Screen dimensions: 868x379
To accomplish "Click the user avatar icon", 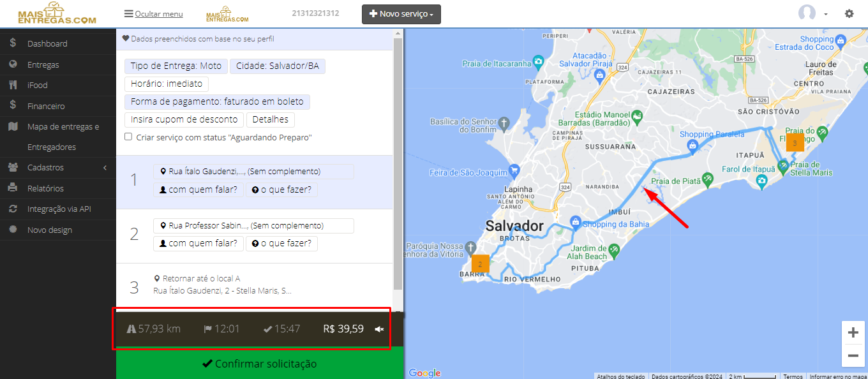I will click(x=807, y=13).
